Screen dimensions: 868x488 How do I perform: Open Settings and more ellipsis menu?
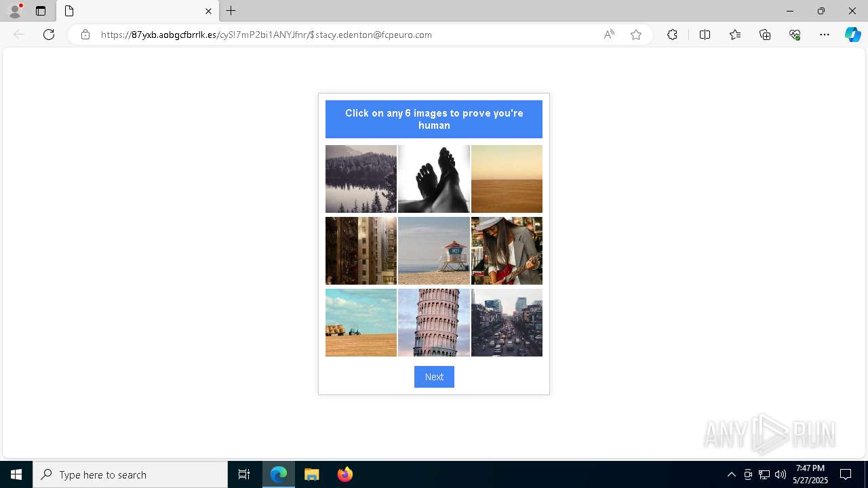click(825, 35)
